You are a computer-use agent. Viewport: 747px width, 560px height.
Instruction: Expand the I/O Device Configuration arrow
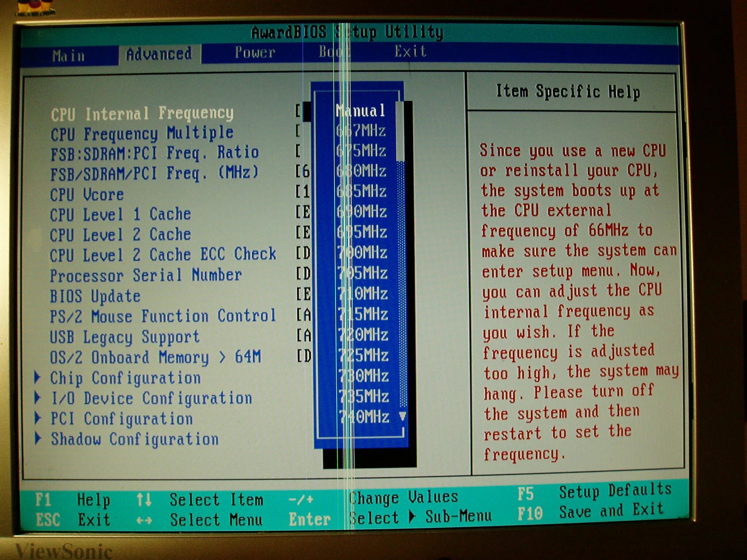(x=37, y=398)
